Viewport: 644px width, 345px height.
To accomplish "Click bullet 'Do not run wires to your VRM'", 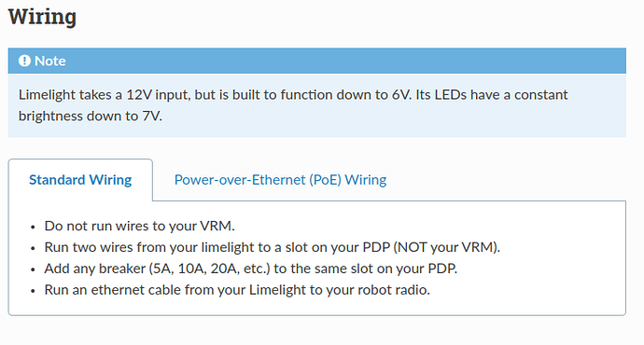I will coord(140,226).
